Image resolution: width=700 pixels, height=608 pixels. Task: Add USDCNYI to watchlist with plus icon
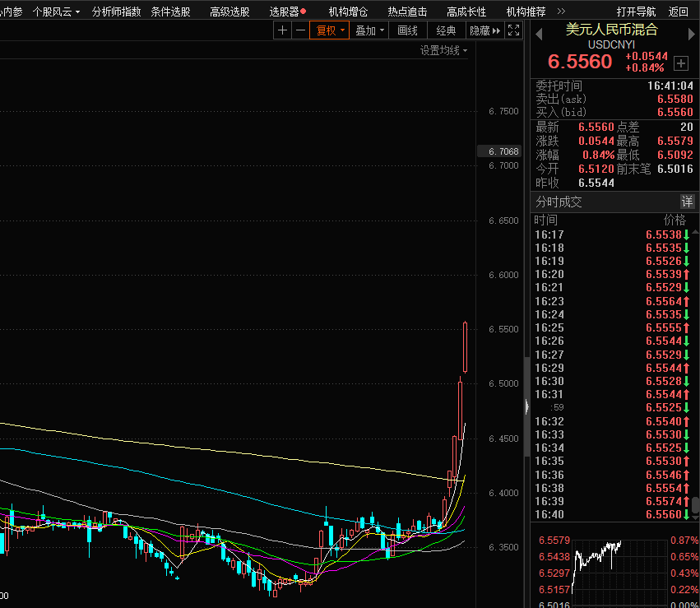[x=681, y=63]
